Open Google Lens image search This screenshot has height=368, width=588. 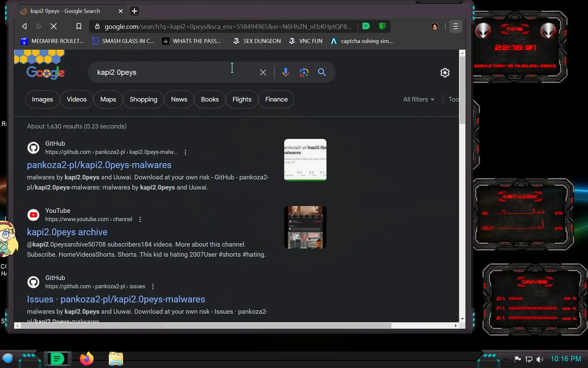coord(304,72)
